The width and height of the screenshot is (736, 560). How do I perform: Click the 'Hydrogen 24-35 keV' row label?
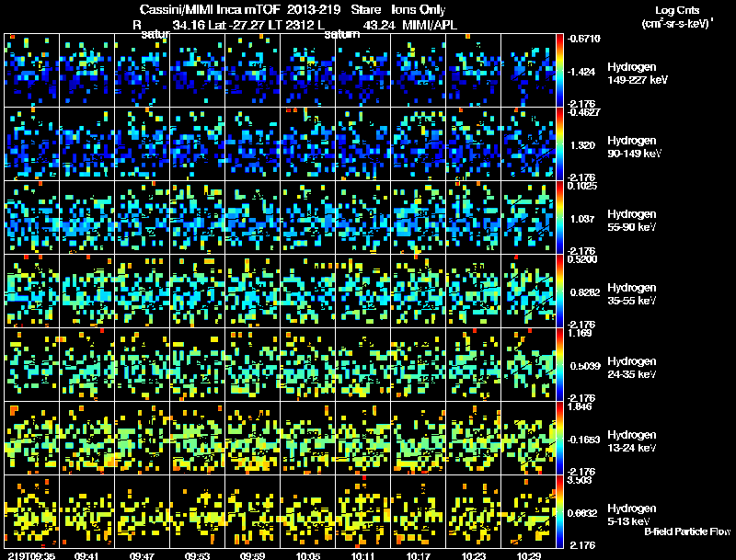(632, 368)
